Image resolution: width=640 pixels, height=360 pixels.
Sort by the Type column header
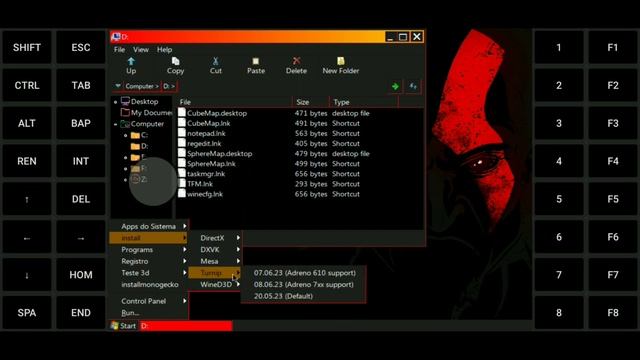tap(363, 102)
